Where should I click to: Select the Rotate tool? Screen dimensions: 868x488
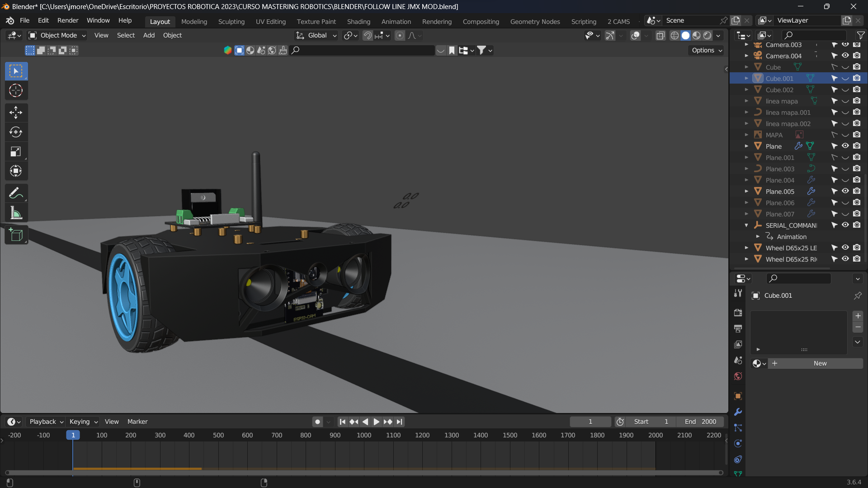16,132
